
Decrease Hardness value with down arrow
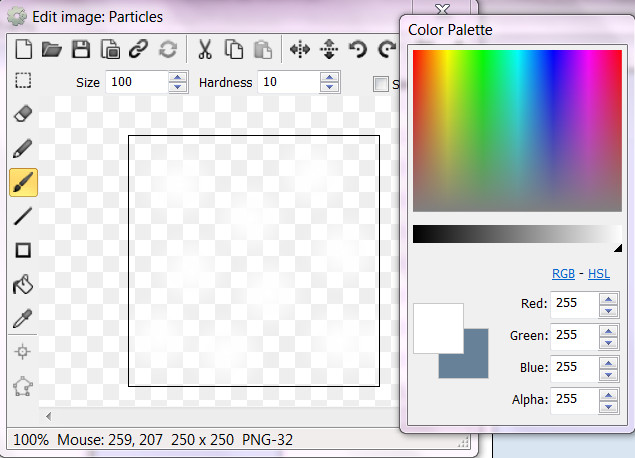click(x=327, y=88)
